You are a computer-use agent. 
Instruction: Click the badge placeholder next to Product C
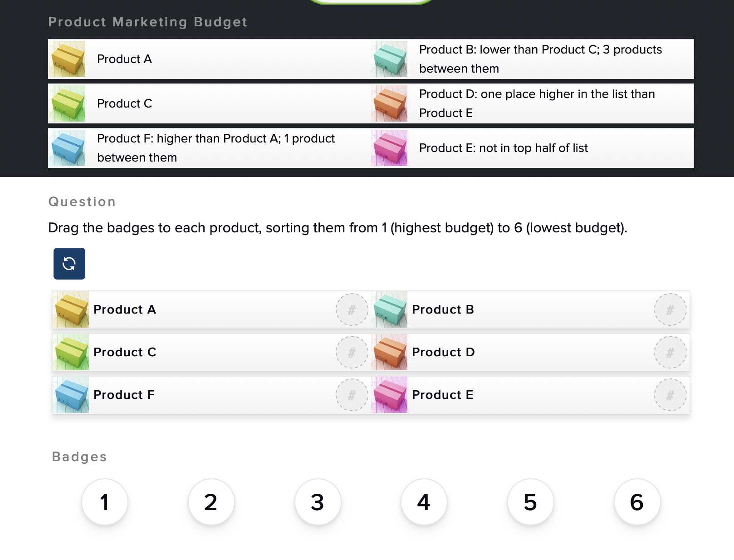(x=351, y=352)
